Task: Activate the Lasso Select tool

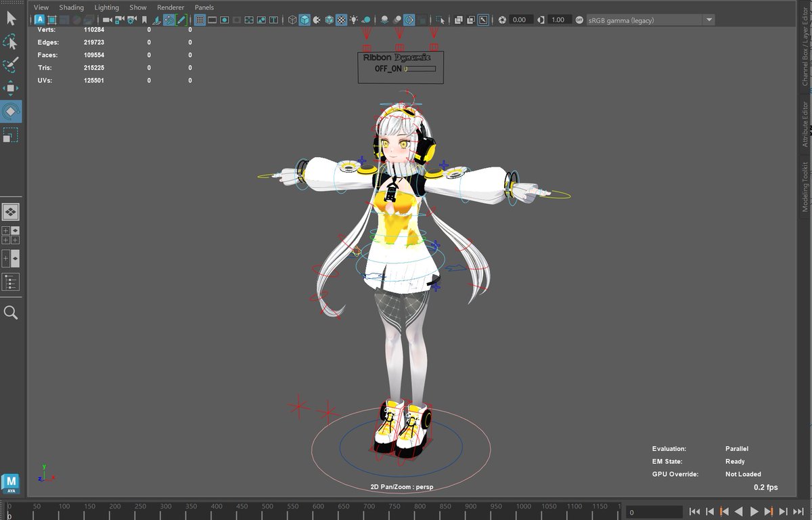Action: (x=11, y=42)
